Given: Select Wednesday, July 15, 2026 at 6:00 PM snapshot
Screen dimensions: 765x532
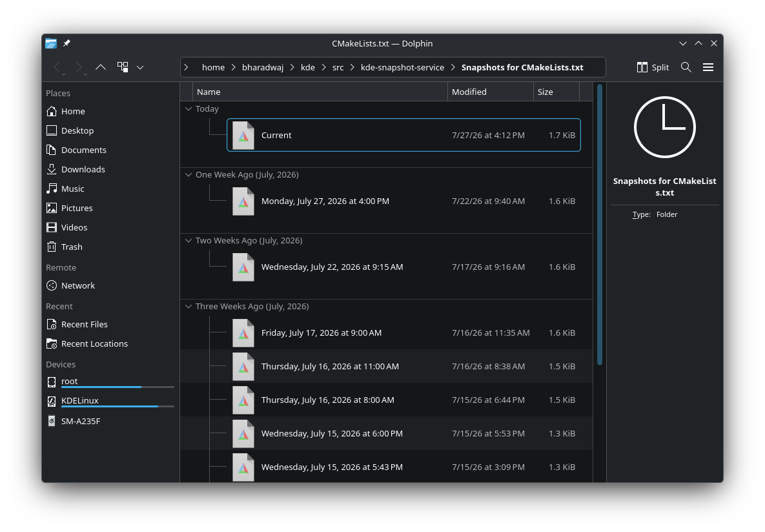Looking at the screenshot, I should (403, 433).
